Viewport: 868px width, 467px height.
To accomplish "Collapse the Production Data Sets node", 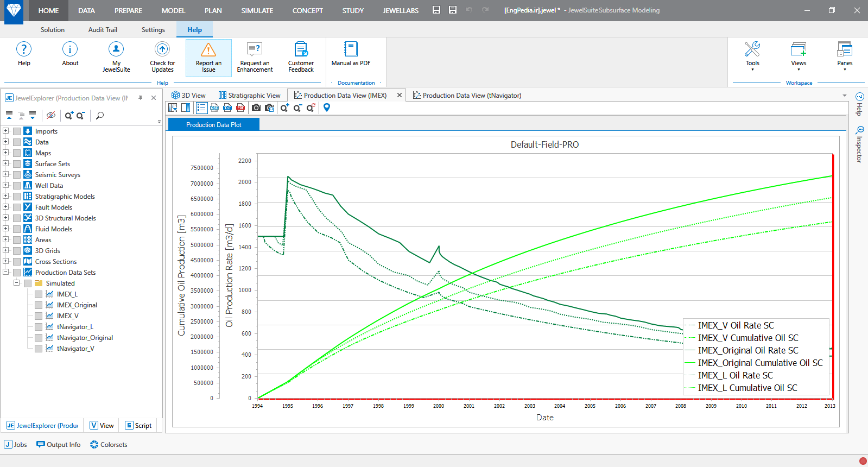I will point(6,272).
